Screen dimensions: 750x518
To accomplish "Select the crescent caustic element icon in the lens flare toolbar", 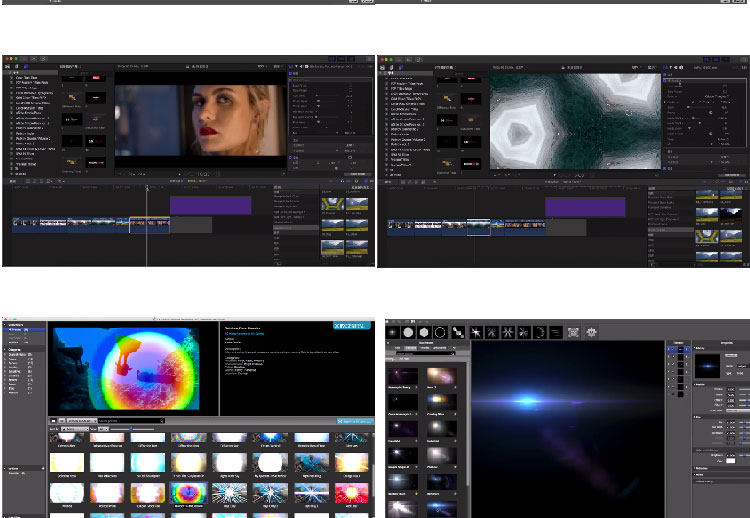I will click(540, 332).
